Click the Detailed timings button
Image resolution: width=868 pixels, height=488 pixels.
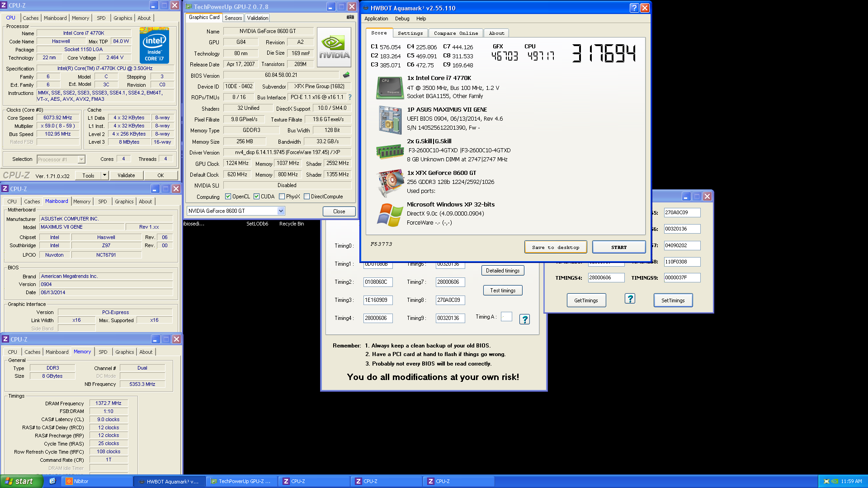pyautogui.click(x=502, y=271)
